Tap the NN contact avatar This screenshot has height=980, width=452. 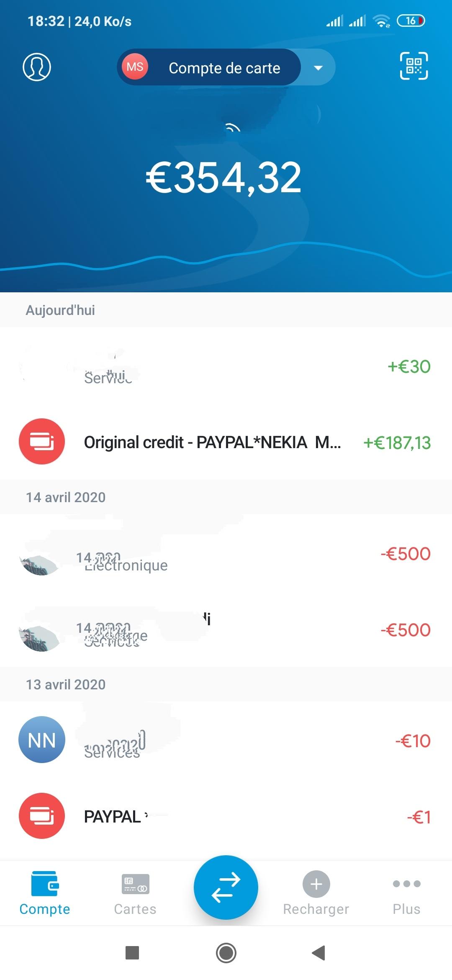tap(42, 740)
